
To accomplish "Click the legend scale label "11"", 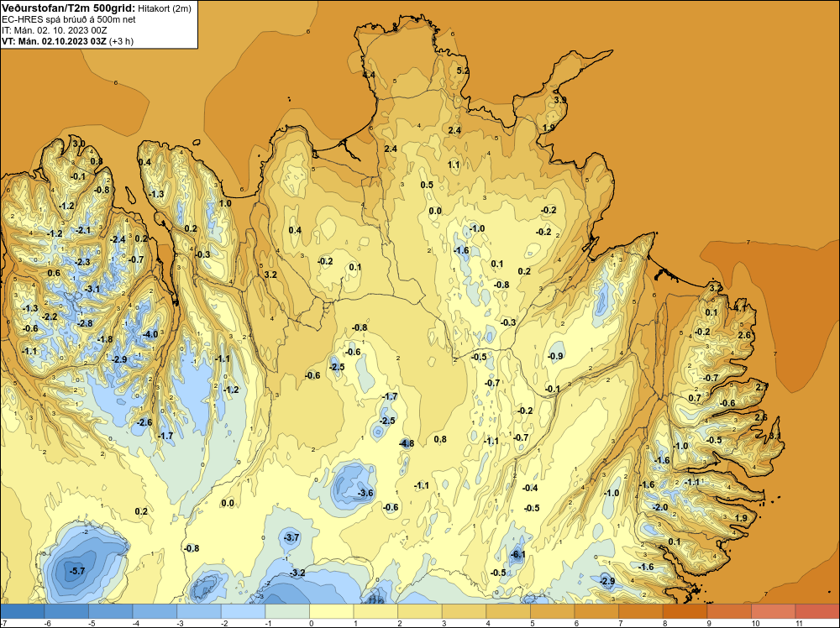I will coord(799,623).
